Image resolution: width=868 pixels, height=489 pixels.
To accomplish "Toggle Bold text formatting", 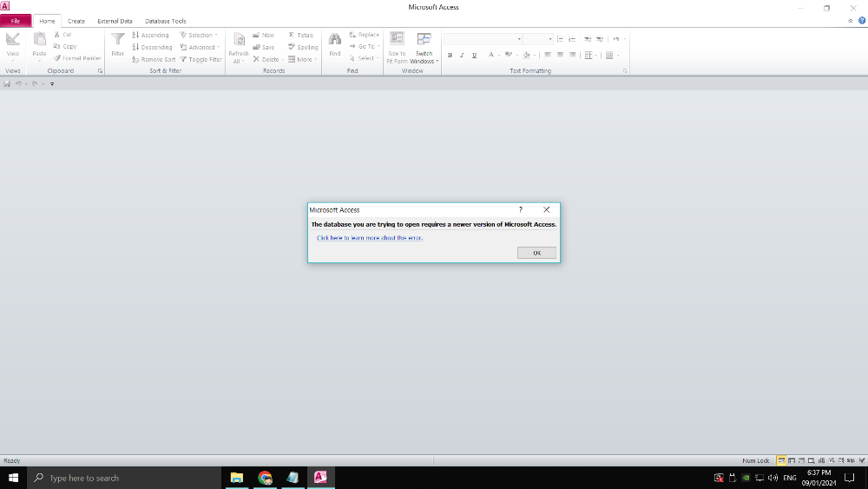I will (x=450, y=55).
